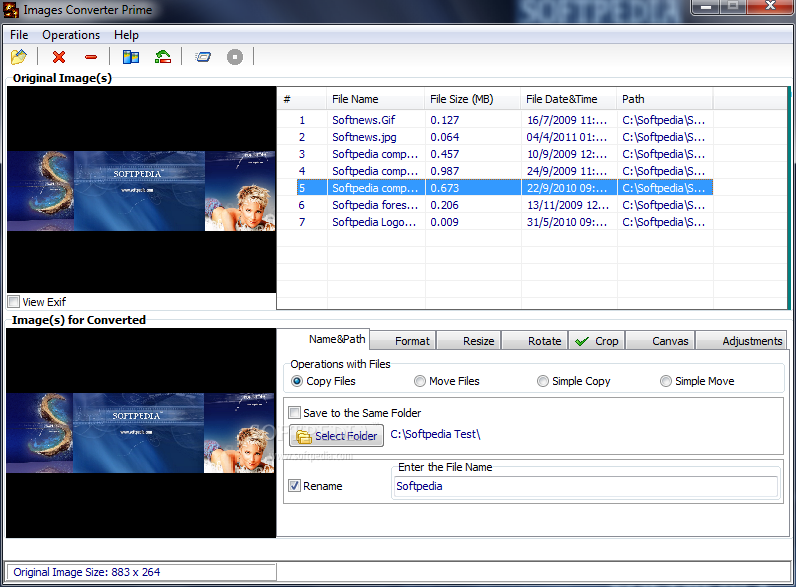Select the Softpedia fores... file row

(495, 205)
